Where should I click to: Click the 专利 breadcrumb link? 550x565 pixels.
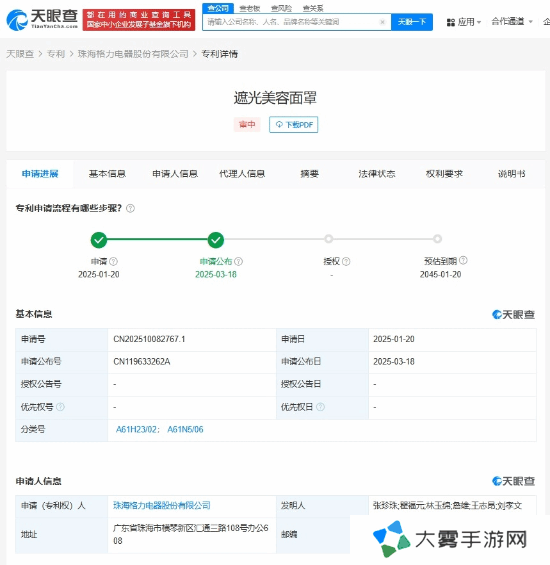click(x=56, y=54)
